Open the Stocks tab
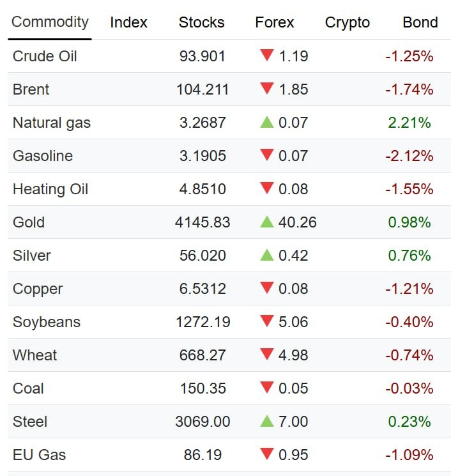The image size is (451, 476). click(x=201, y=22)
